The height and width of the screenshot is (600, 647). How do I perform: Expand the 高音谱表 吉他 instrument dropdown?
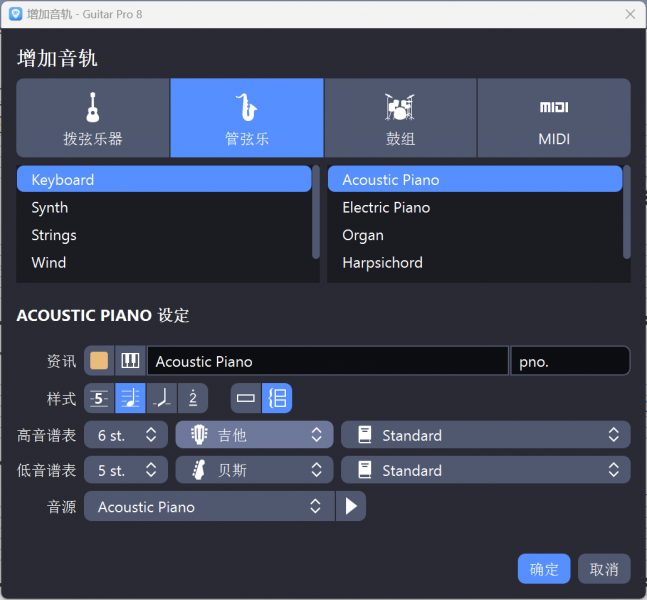[254, 435]
